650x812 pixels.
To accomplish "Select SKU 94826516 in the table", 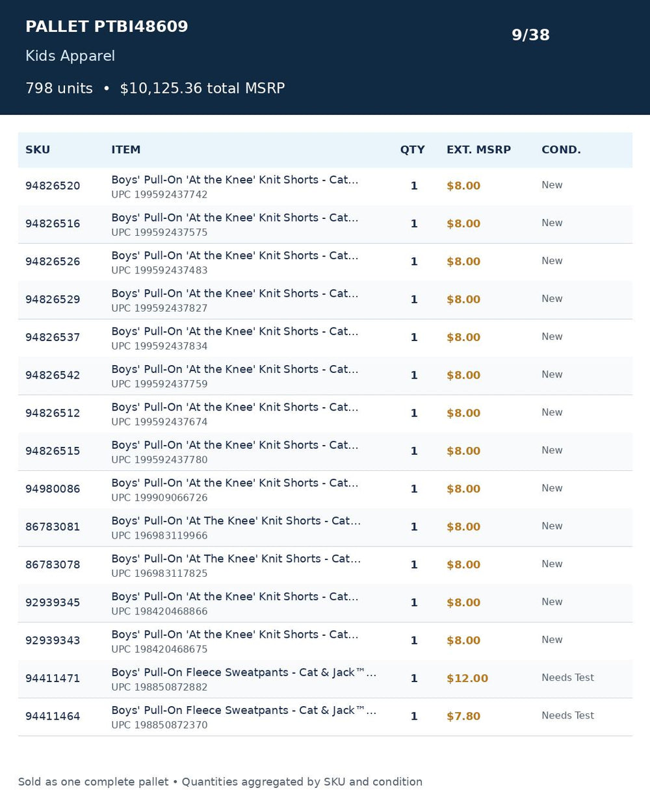I will pos(53,223).
